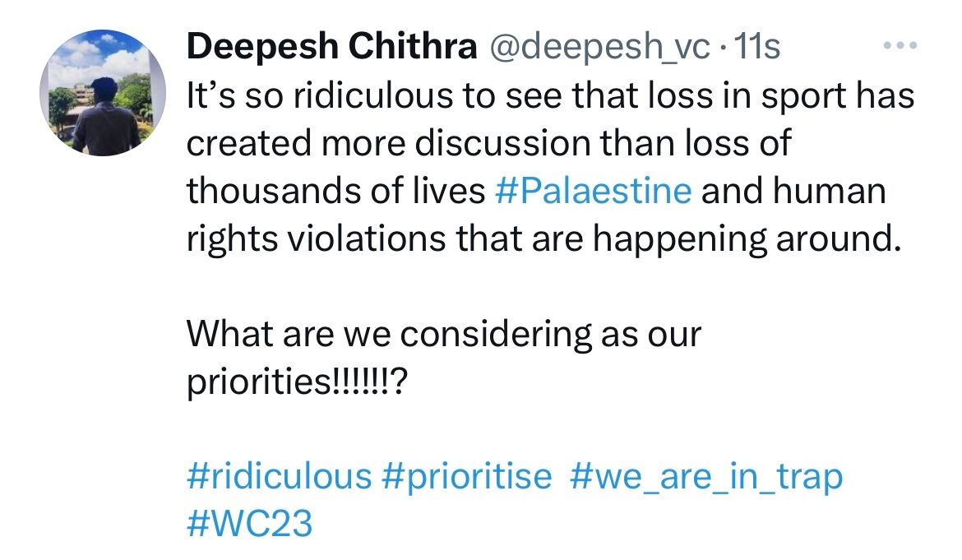Viewport: 962px width, 560px height.
Task: Click the phrase "thousands of lives"
Action: click(335, 191)
